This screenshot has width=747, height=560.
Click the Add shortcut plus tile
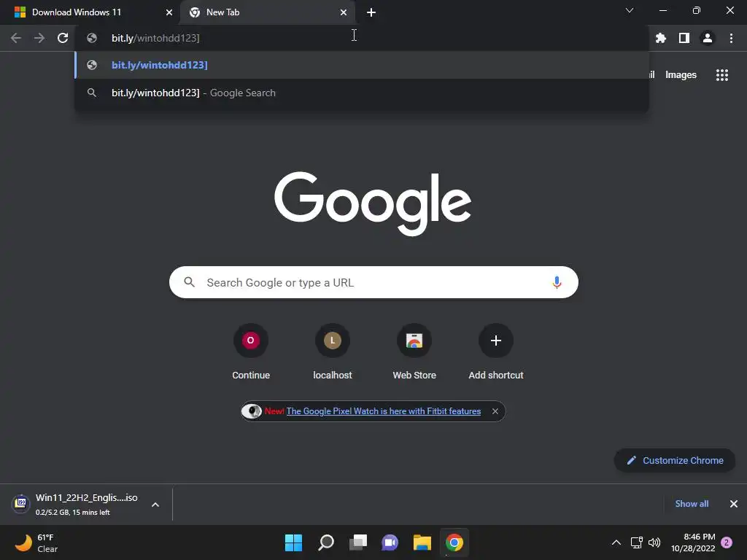[x=496, y=352]
